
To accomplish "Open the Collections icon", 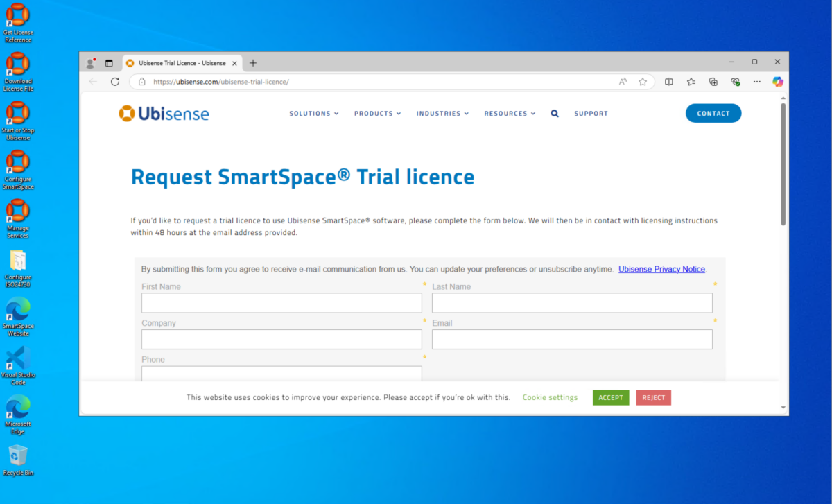I will click(713, 82).
